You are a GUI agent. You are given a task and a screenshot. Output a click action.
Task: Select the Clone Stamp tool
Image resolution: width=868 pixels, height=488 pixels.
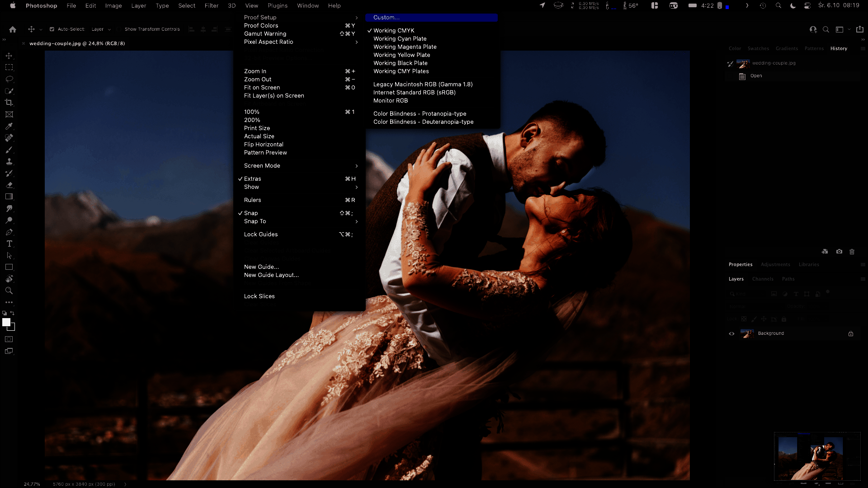(9, 161)
